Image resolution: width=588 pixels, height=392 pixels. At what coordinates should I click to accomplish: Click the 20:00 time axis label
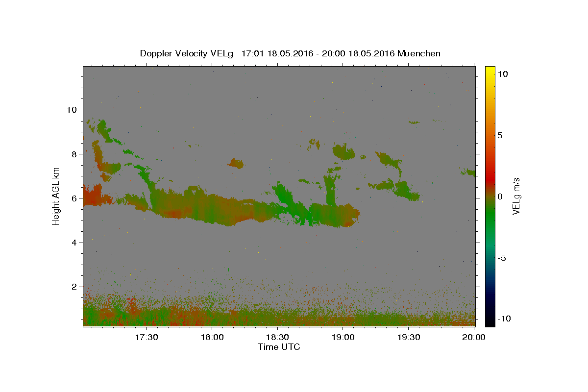click(474, 337)
